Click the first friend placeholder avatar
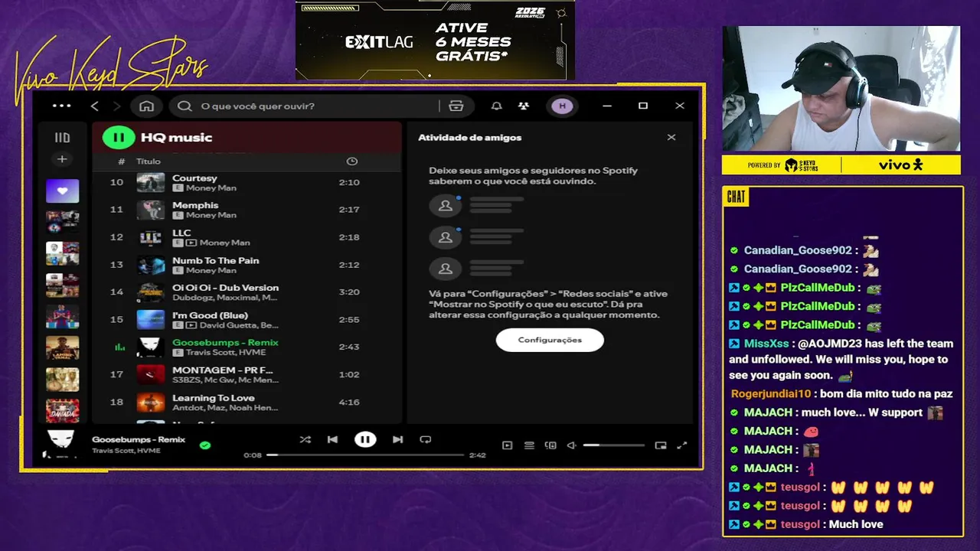 [446, 206]
